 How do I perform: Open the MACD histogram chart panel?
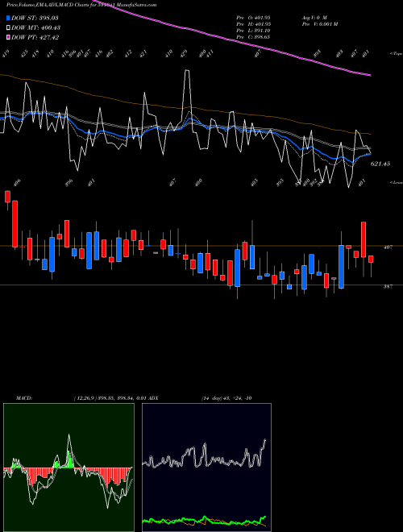click(x=69, y=468)
